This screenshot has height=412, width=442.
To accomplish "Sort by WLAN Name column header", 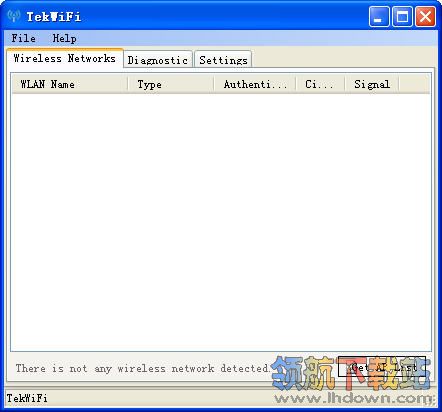I will [x=70, y=84].
